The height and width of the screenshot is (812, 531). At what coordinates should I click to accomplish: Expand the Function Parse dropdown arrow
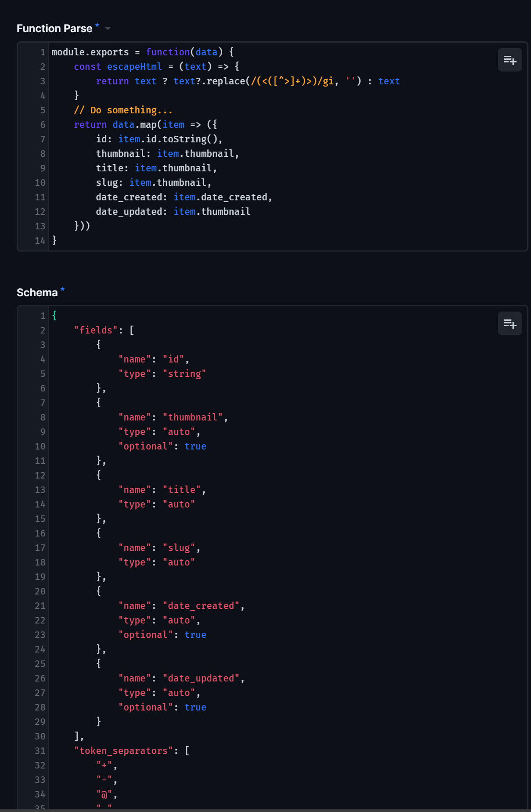coord(108,29)
